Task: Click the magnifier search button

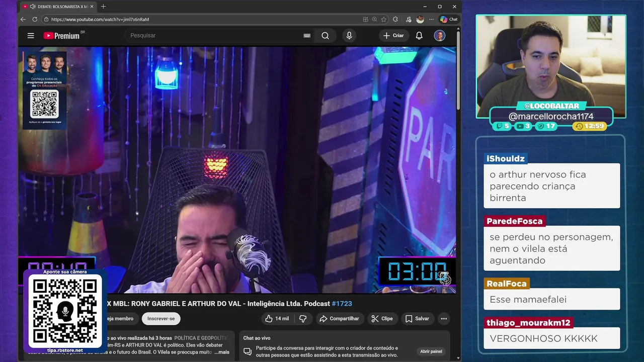Action: pyautogui.click(x=325, y=36)
